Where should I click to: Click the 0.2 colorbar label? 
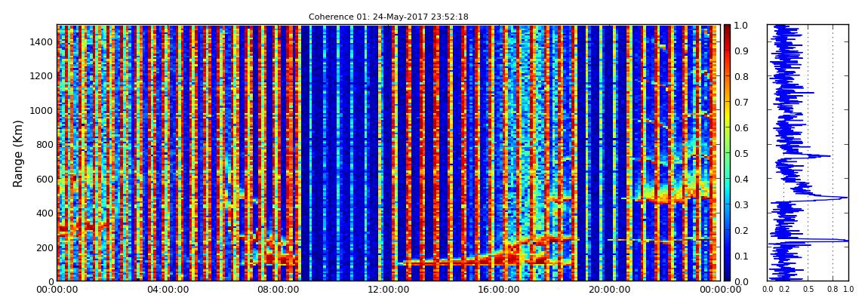click(x=741, y=230)
